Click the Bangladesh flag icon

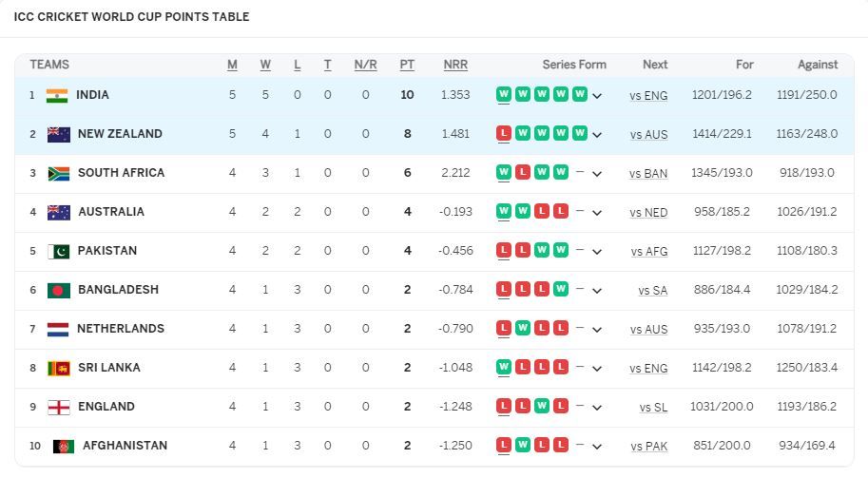click(59, 290)
